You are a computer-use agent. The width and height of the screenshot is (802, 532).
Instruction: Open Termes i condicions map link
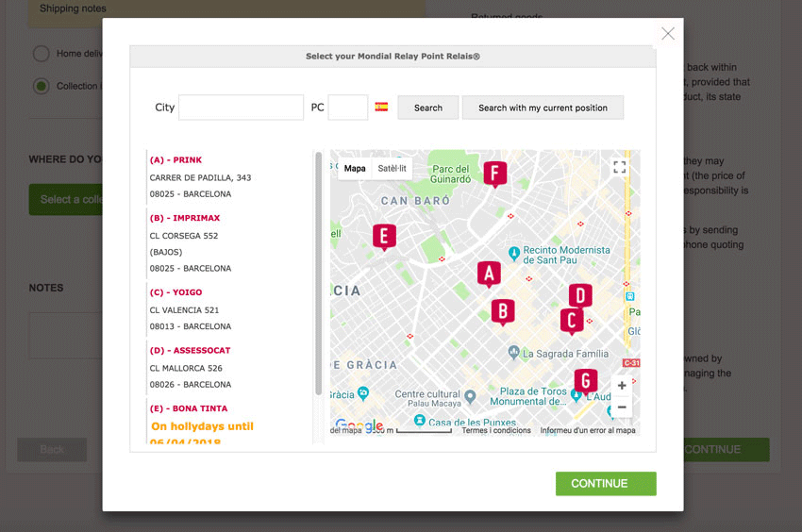(x=496, y=431)
